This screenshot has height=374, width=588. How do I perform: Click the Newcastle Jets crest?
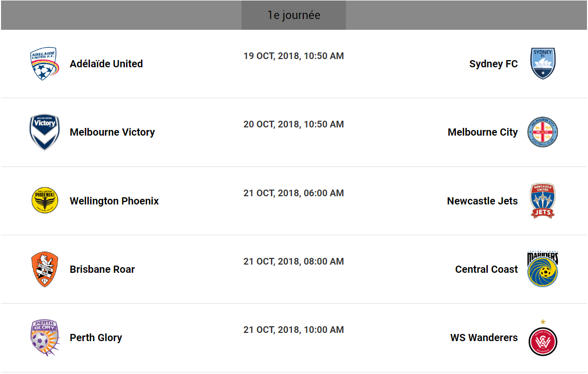(x=543, y=201)
